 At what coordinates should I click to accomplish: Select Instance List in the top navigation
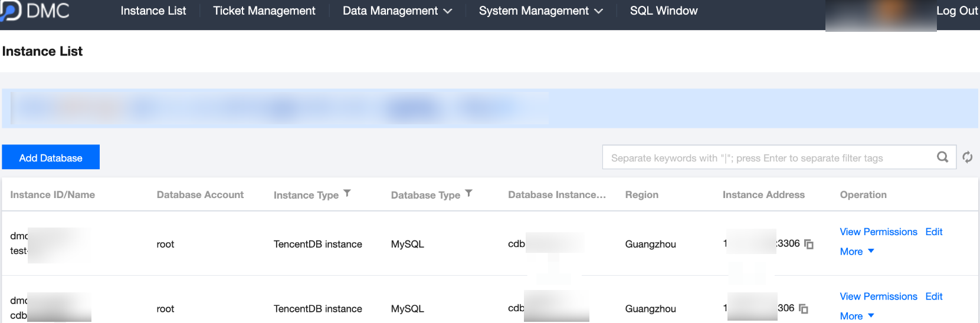[x=153, y=11]
